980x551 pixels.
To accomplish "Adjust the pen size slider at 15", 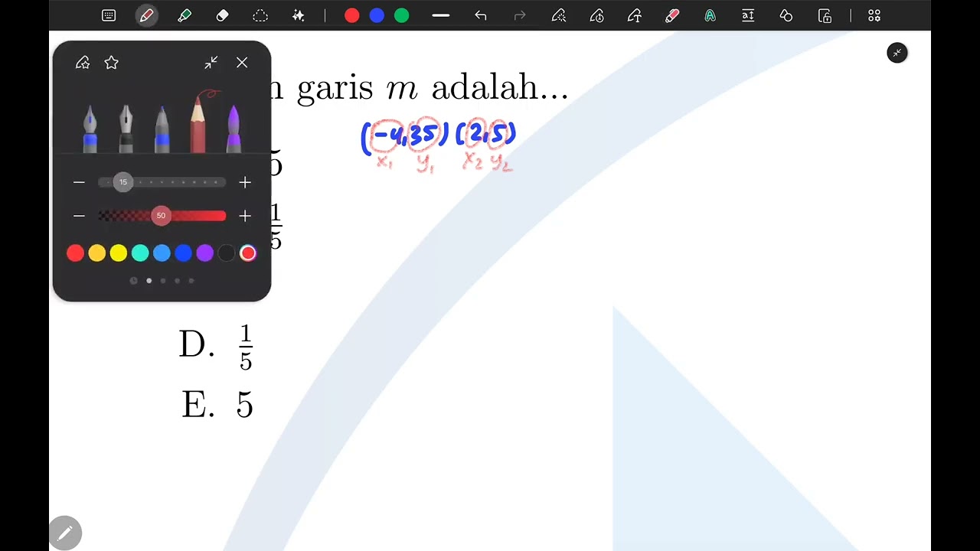I will 123,182.
